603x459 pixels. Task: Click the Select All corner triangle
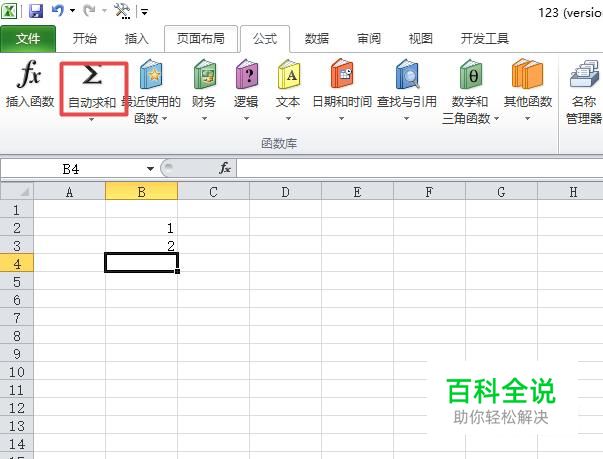pos(17,191)
